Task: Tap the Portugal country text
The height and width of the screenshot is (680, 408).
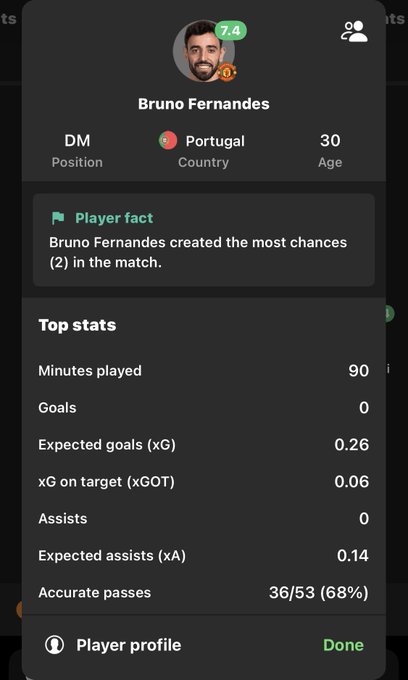Action: click(x=215, y=141)
